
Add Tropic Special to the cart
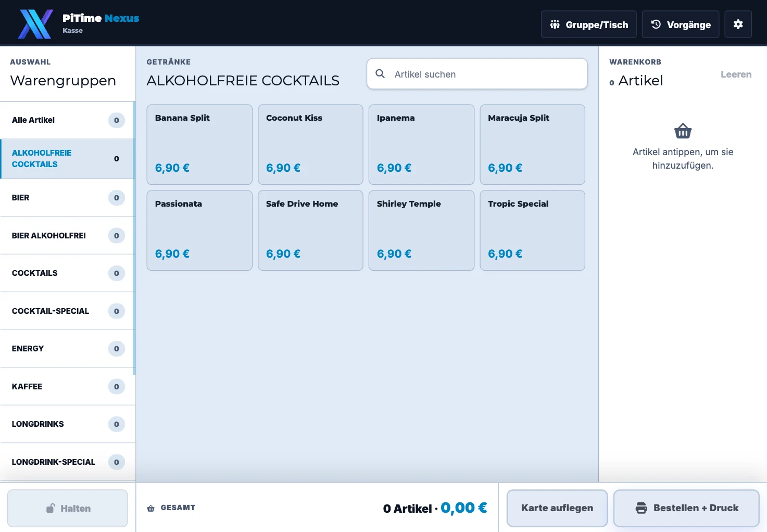coord(532,231)
